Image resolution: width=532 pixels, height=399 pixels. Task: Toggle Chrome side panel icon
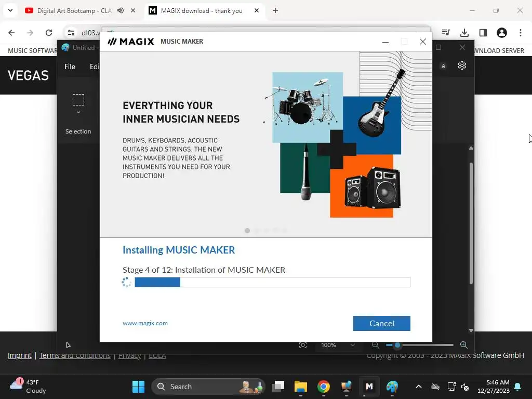tap(483, 33)
